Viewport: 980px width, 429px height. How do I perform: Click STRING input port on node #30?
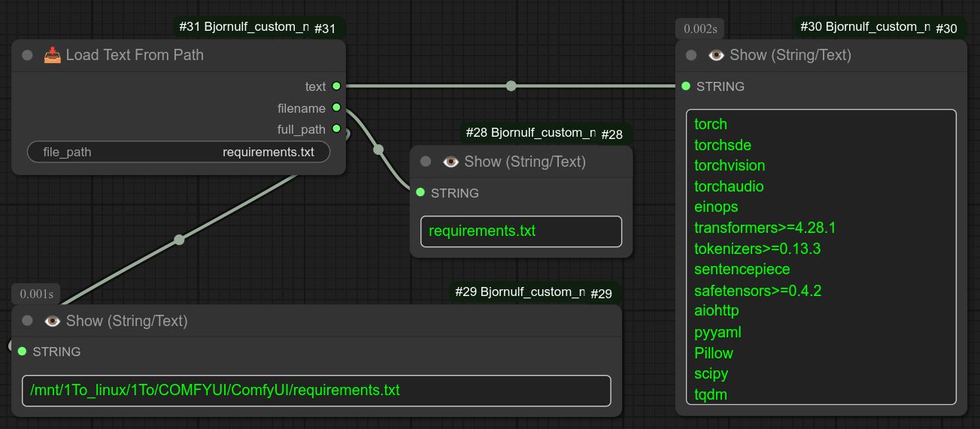686,86
